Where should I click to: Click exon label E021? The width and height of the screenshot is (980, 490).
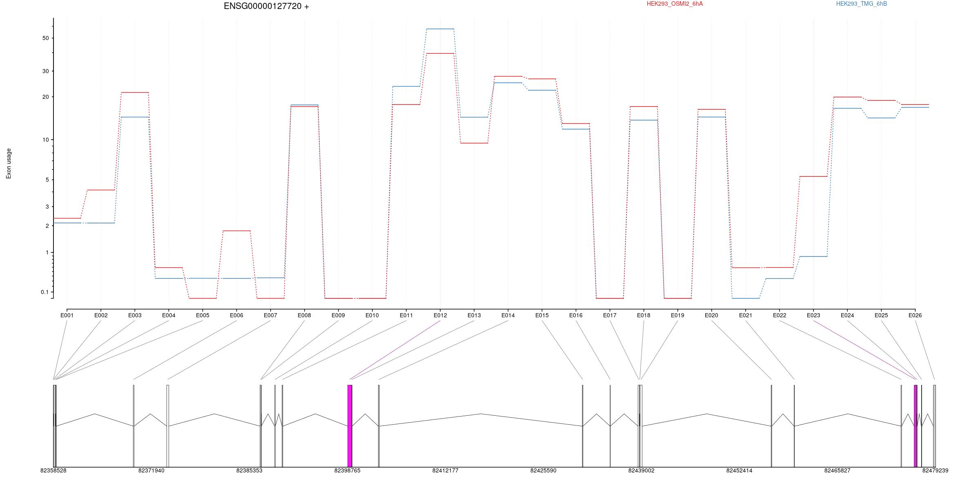745,315
